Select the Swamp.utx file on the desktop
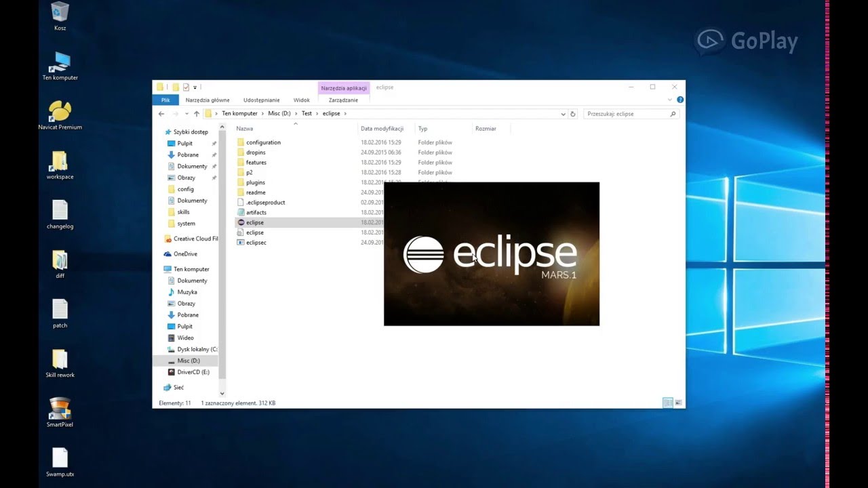 click(x=60, y=462)
